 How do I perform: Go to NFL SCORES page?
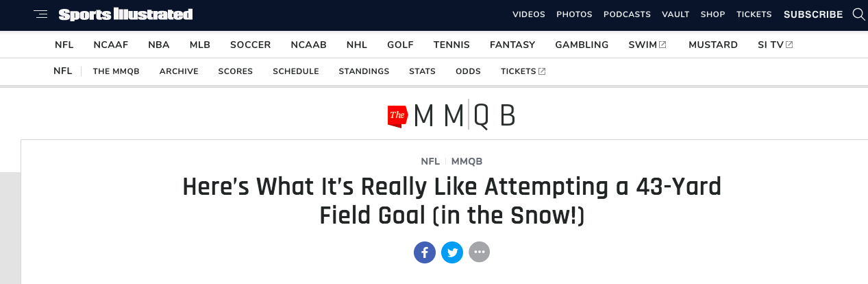pos(235,71)
